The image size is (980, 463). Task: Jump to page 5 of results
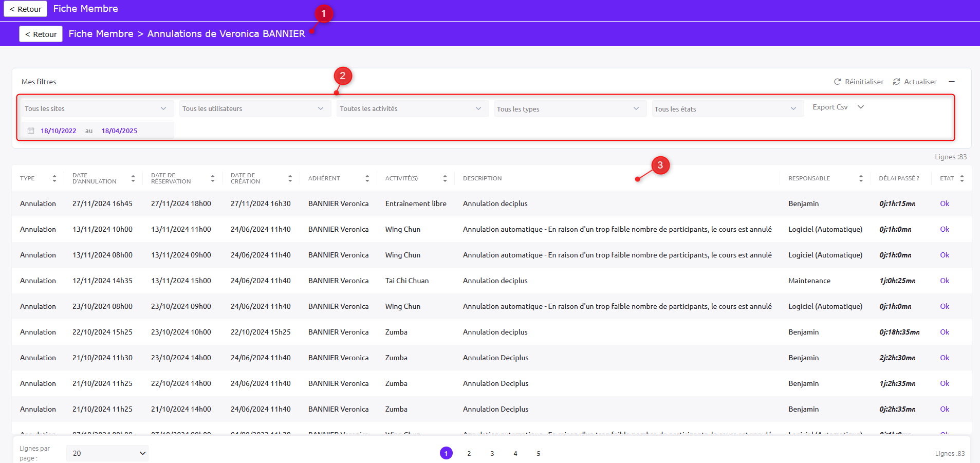click(x=538, y=453)
